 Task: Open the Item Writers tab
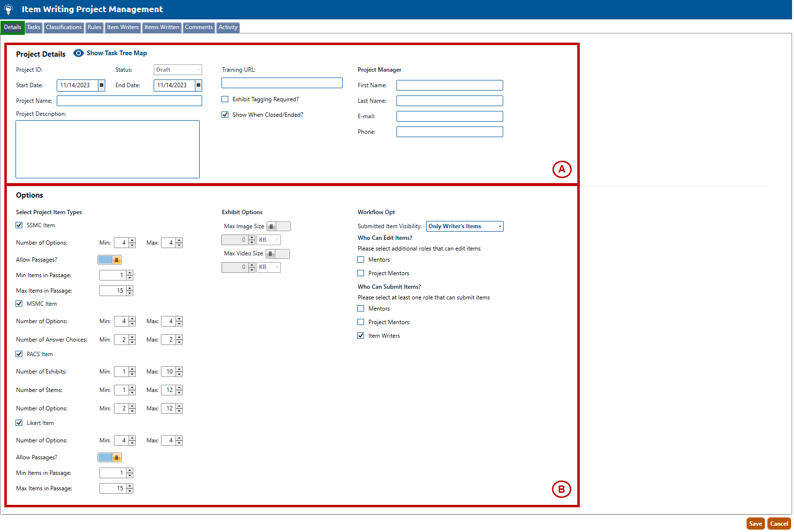123,28
